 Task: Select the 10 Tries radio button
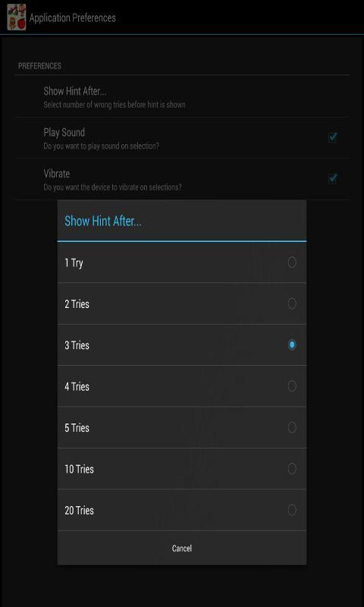[292, 469]
